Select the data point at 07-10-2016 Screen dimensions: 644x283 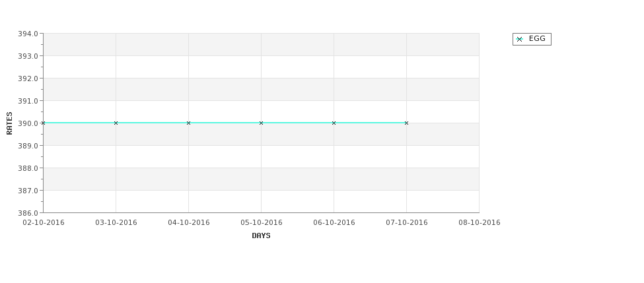click(x=407, y=123)
